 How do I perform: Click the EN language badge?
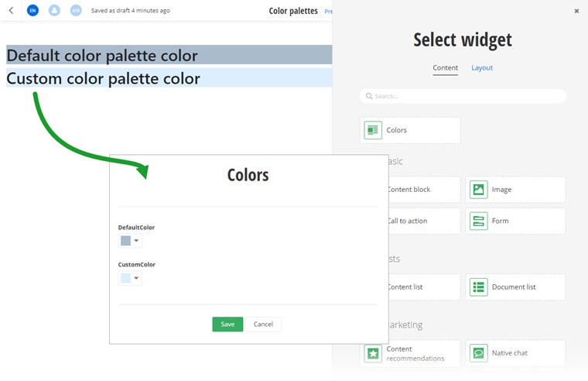(x=32, y=11)
